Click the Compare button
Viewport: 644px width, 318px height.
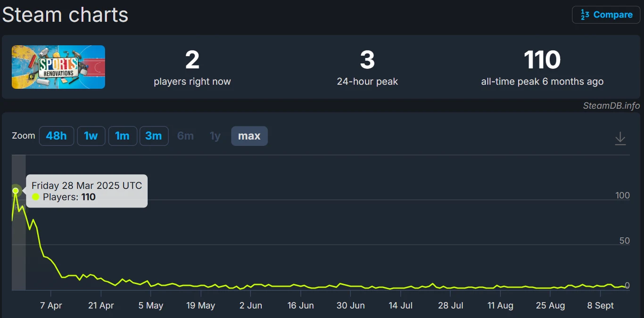click(606, 15)
